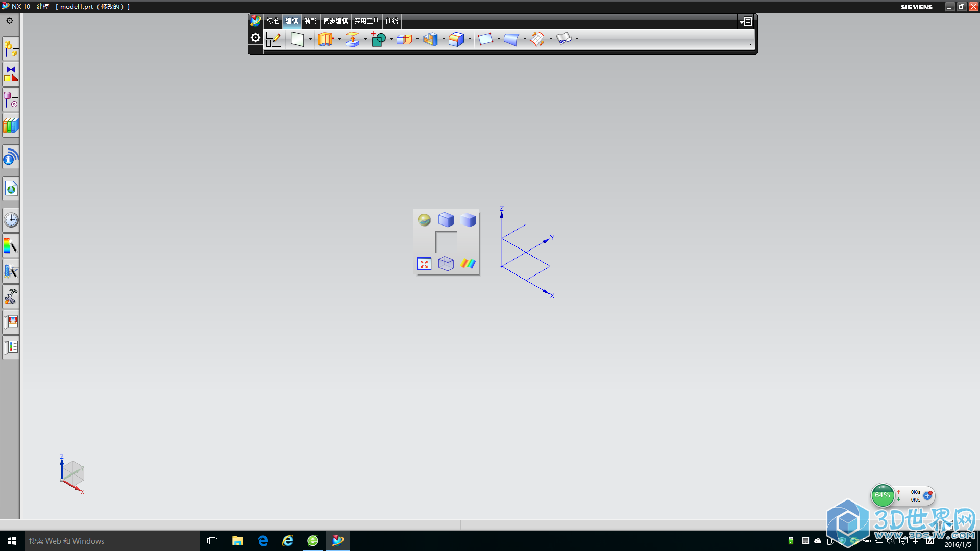Select the Through Curves surface tool
980x551 pixels.
point(511,39)
